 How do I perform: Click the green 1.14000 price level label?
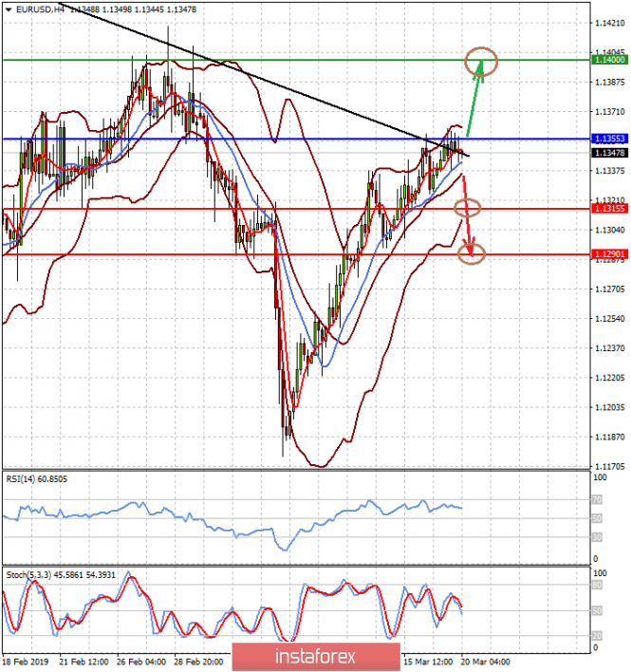pyautogui.click(x=609, y=60)
